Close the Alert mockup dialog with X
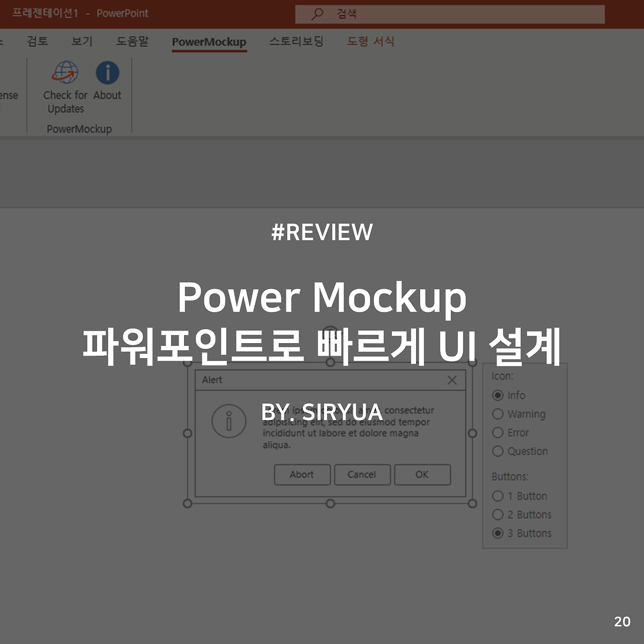 coord(452,380)
